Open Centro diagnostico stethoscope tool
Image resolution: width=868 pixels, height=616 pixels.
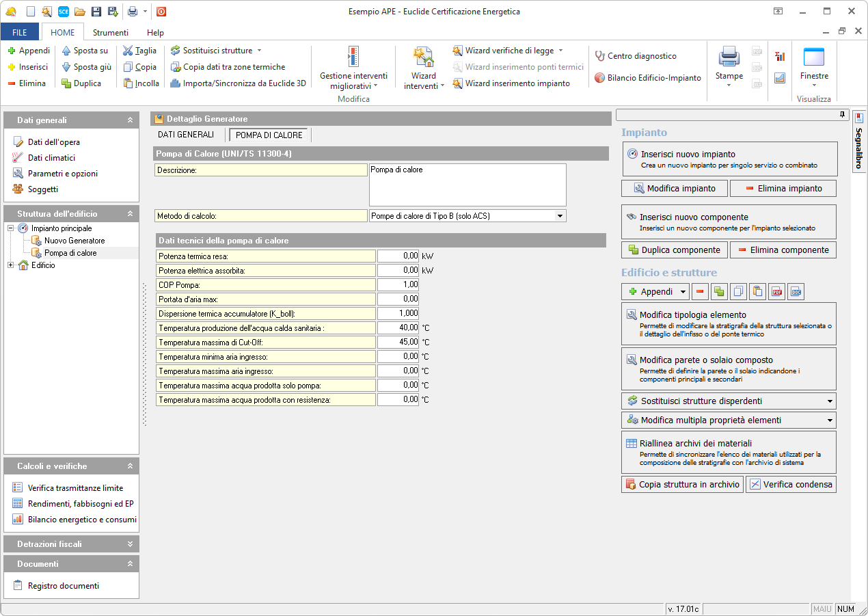pos(635,56)
